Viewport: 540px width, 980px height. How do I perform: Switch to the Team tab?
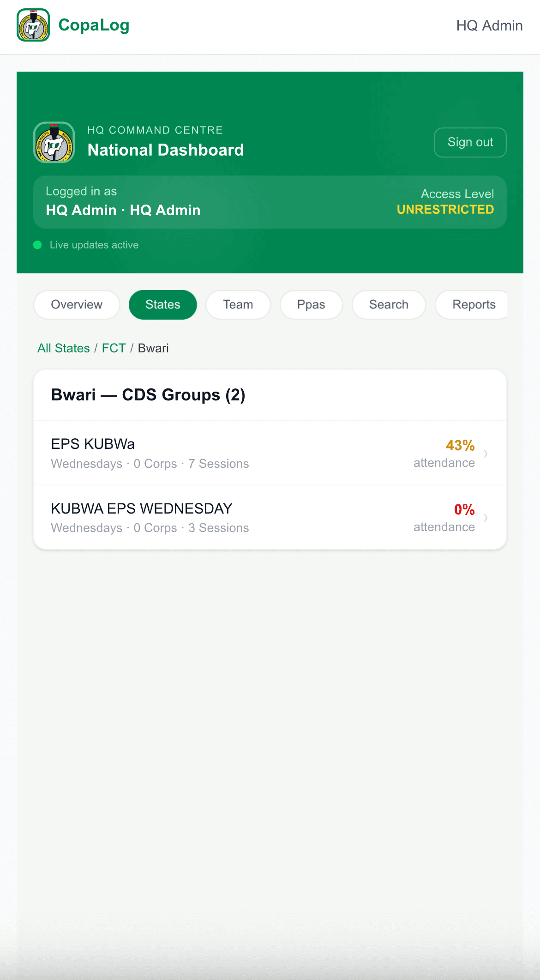click(238, 305)
